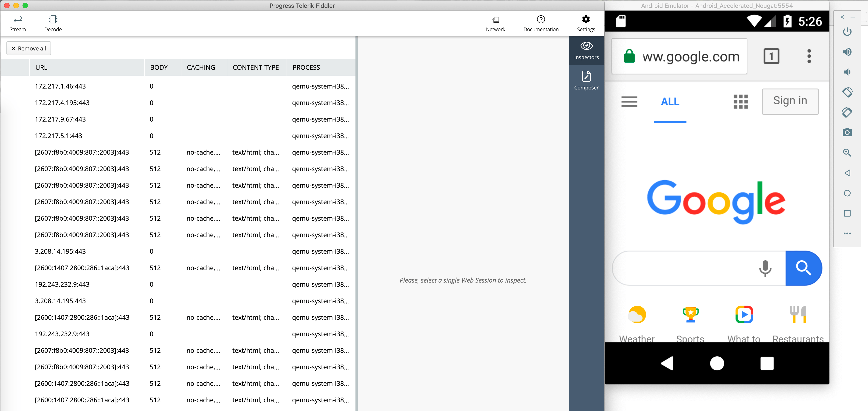Tap the Android Home navigation button
This screenshot has height=411, width=868.
coord(717,363)
